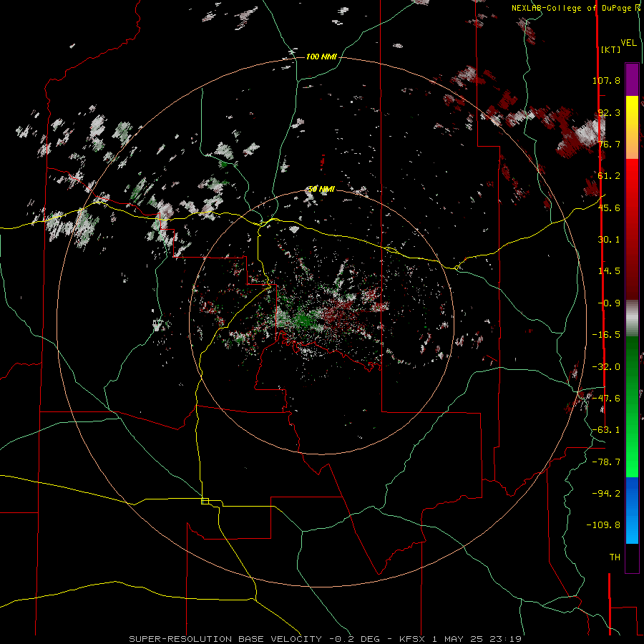
Task: Click the SUPER-RESOLUTION BASE VELOCITY caption
Action: pyautogui.click(x=225, y=639)
